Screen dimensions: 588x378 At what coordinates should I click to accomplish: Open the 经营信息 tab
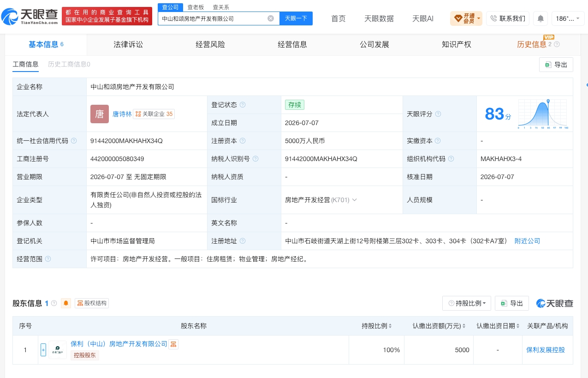292,44
